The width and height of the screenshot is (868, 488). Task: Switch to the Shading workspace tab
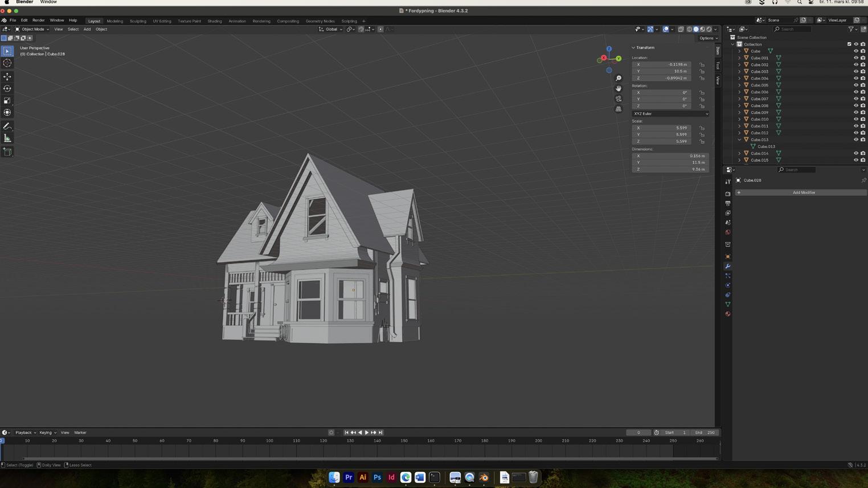point(215,21)
